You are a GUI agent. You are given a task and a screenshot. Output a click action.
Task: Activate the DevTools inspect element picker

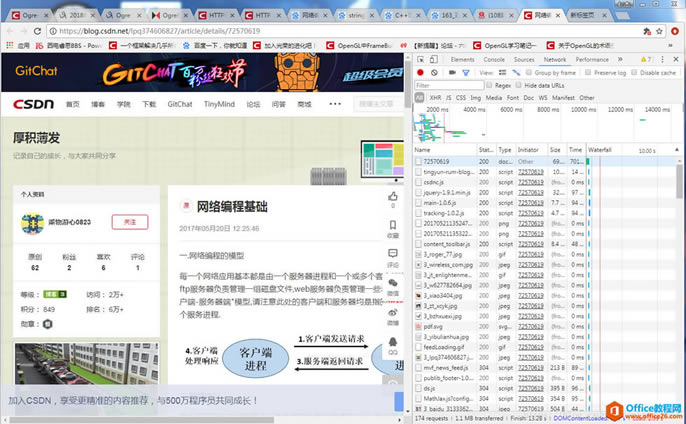(x=420, y=60)
